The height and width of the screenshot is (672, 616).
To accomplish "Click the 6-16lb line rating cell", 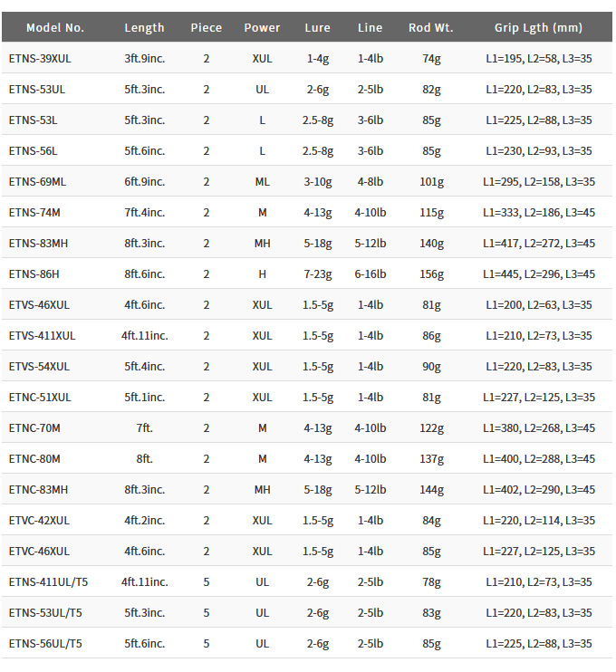I will 371,274.
